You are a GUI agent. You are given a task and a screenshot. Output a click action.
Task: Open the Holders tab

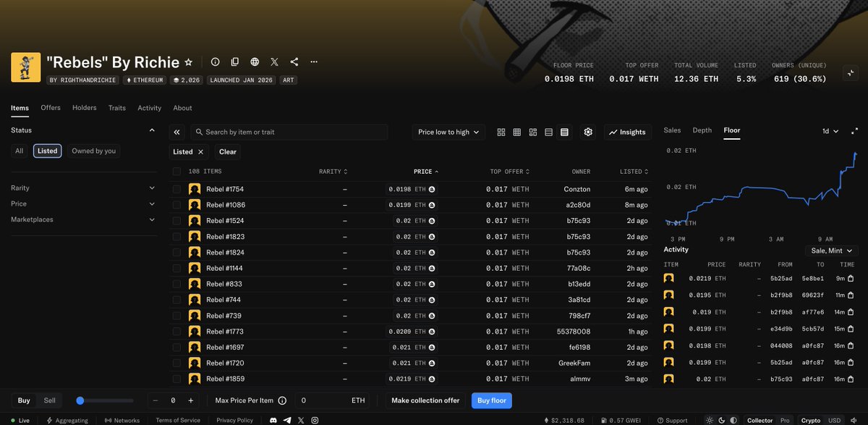click(x=84, y=108)
